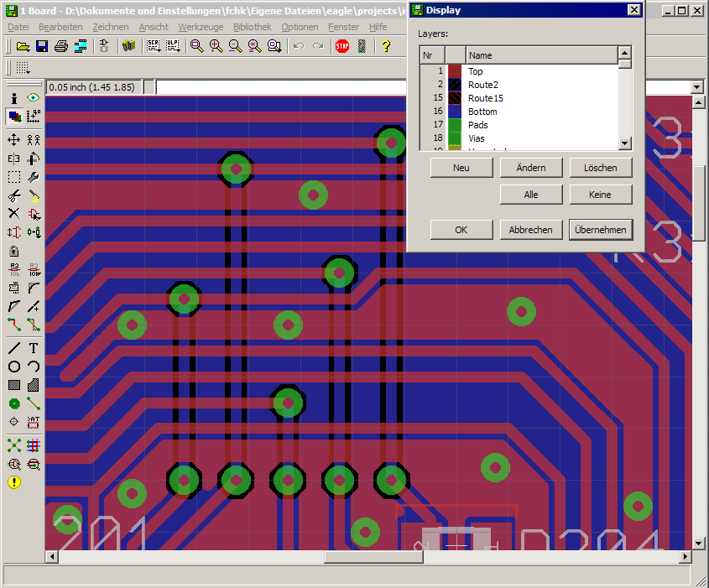The width and height of the screenshot is (709, 588).
Task: Zoom out with the minus magnifier icon
Action: click(x=235, y=46)
